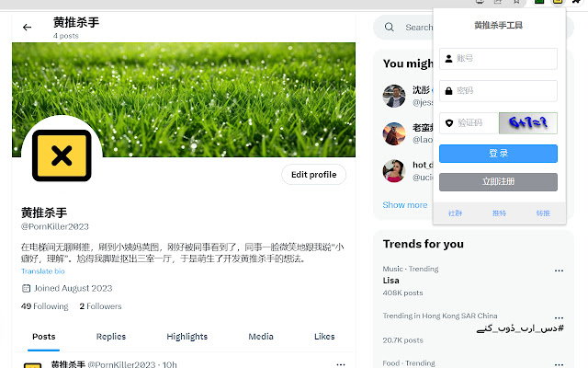Open more options for Lisa trend

tap(559, 270)
